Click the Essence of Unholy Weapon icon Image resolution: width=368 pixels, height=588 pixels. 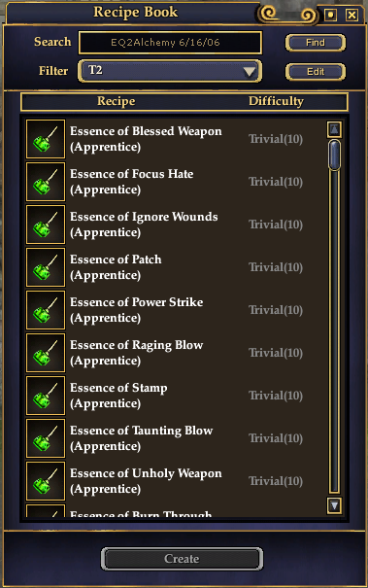coord(46,481)
